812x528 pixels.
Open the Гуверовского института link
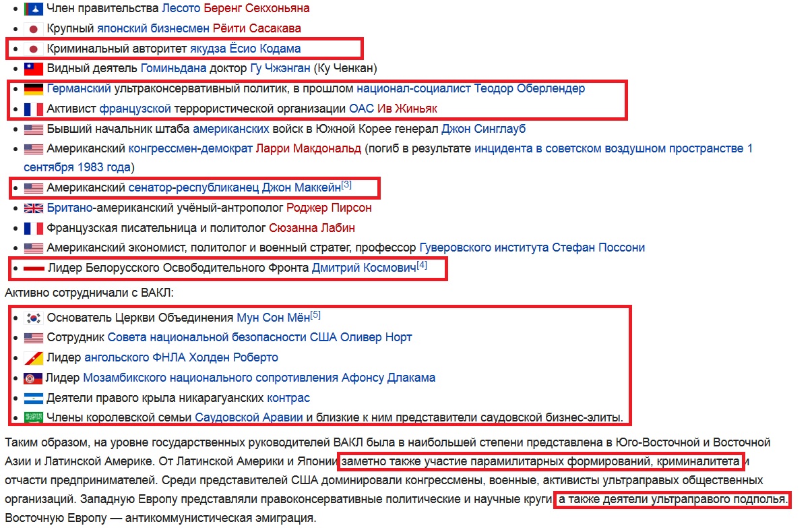coord(484,248)
